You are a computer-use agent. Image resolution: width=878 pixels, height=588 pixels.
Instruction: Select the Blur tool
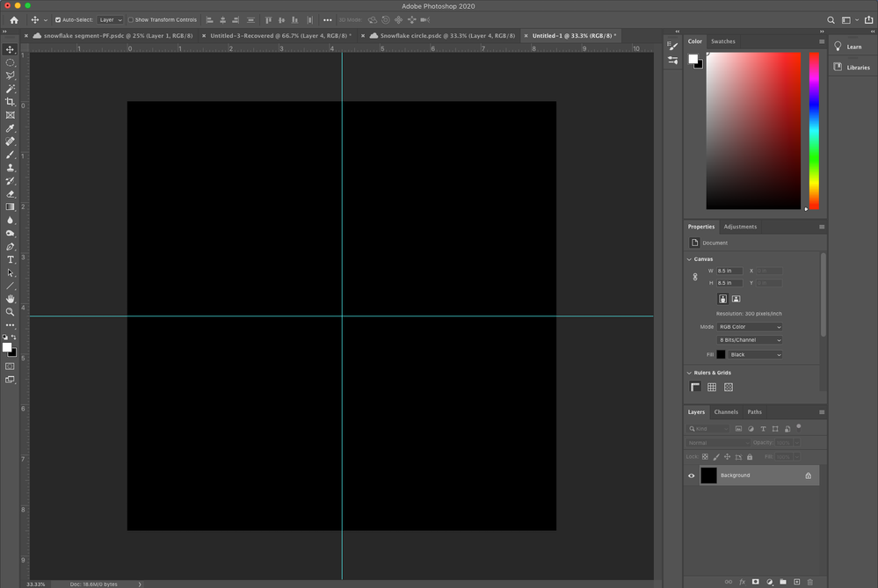(10, 220)
